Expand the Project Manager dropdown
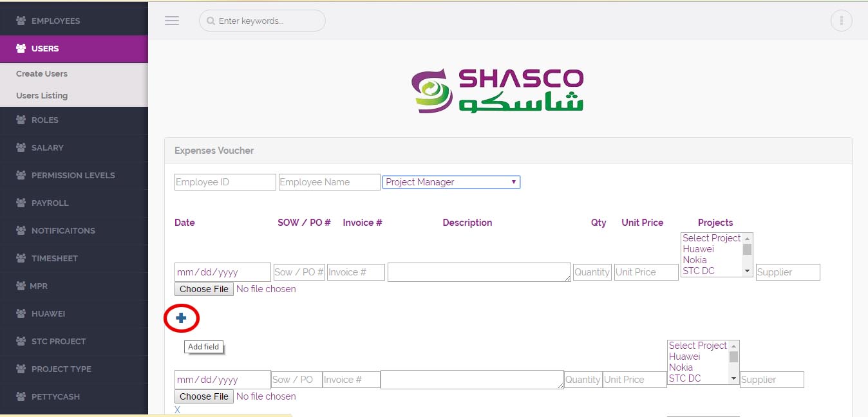 coord(451,182)
